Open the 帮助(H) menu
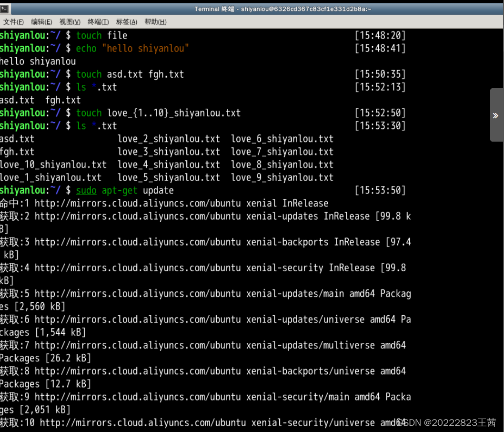504x432 pixels. point(155,22)
